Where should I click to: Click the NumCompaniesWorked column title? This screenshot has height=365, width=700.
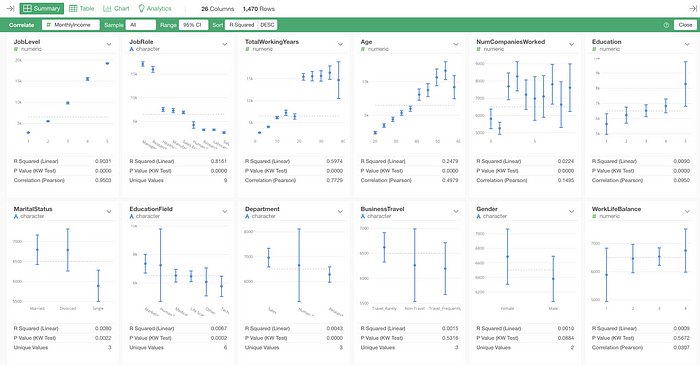[510, 41]
